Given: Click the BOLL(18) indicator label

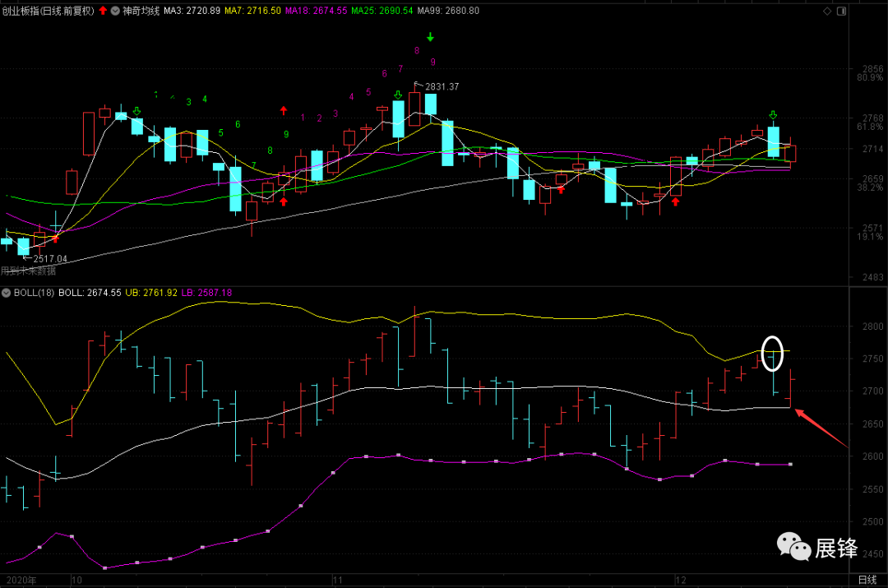Looking at the screenshot, I should 34,293.
